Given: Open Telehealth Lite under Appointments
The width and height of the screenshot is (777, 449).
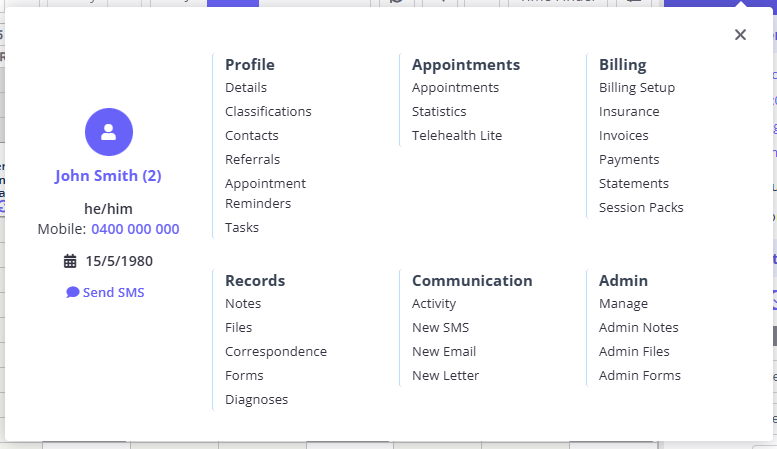Looking at the screenshot, I should pyautogui.click(x=457, y=135).
